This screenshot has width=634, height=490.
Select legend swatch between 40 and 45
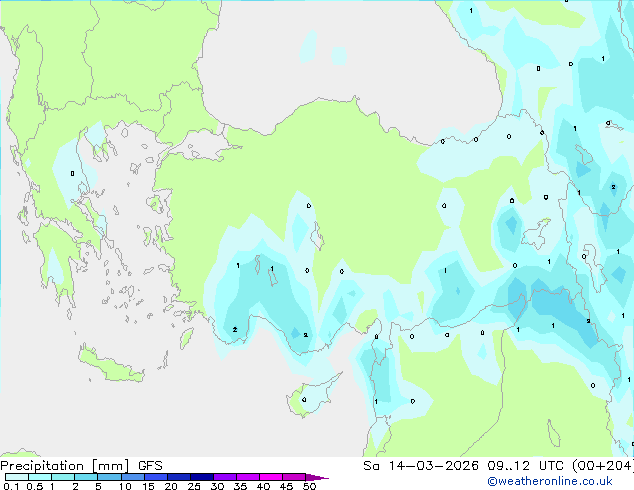pyautogui.click(x=271, y=477)
